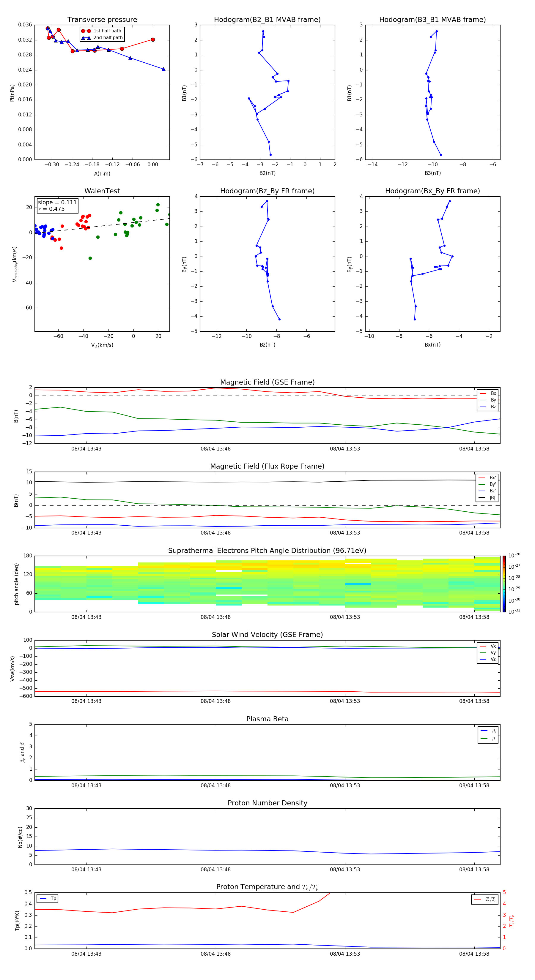This screenshot has width=535, height=980.
Task: Click the "Vsw(km/s)" y-axis label
Action: (12, 668)
